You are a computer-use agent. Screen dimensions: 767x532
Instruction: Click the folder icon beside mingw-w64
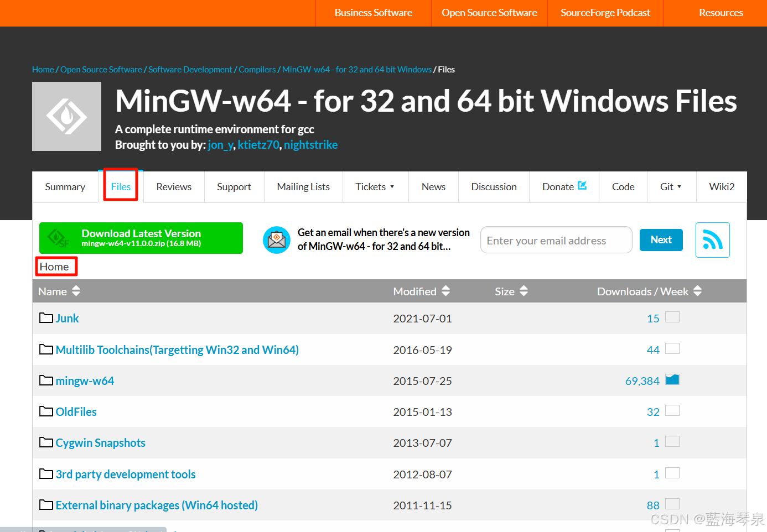pyautogui.click(x=46, y=380)
